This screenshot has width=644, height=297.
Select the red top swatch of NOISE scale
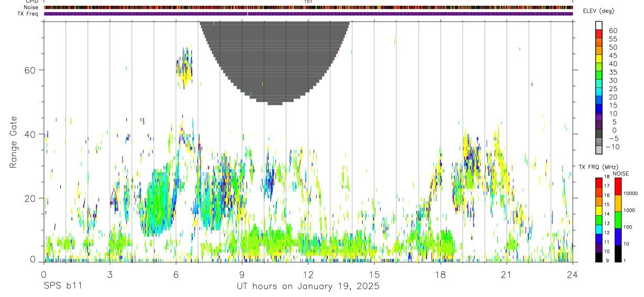618,186
